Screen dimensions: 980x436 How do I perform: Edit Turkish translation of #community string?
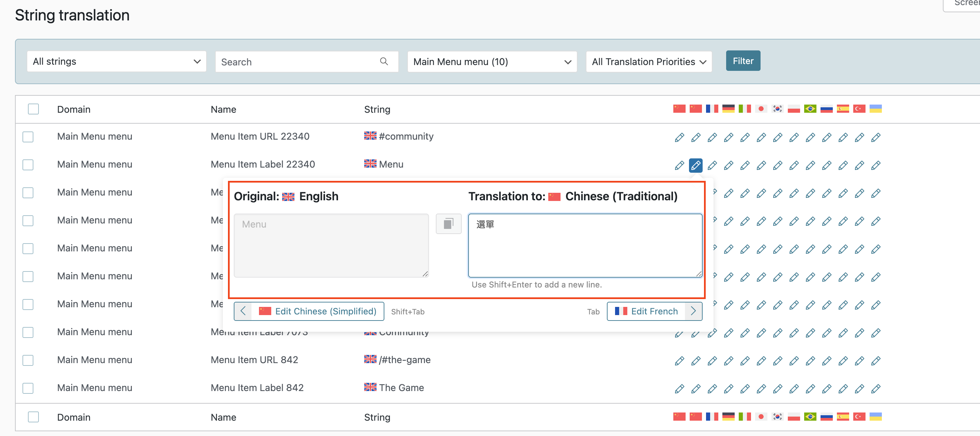(x=859, y=137)
